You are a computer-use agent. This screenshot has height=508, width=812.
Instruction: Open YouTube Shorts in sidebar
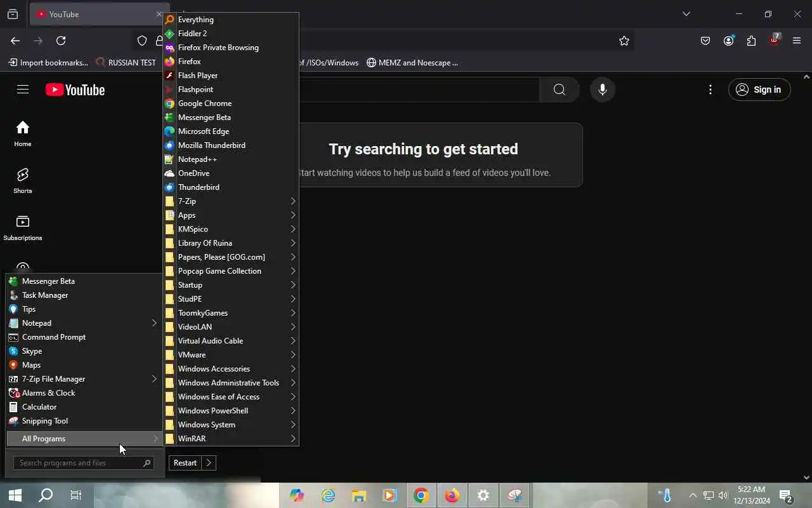pos(23,180)
